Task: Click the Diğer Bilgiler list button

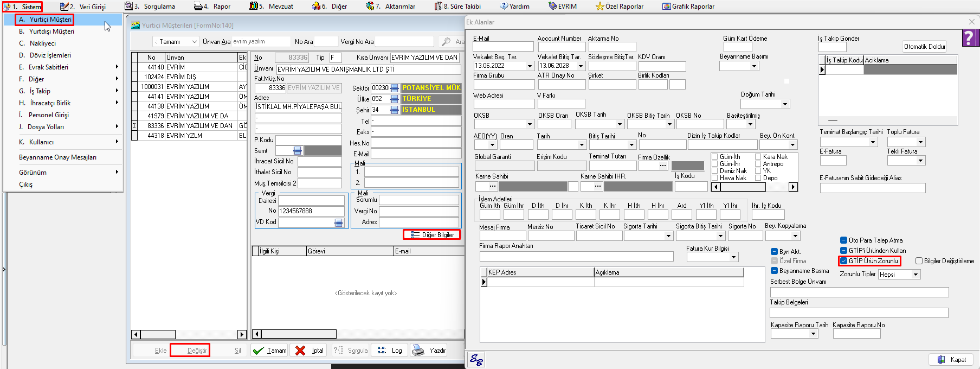Action: [x=432, y=234]
